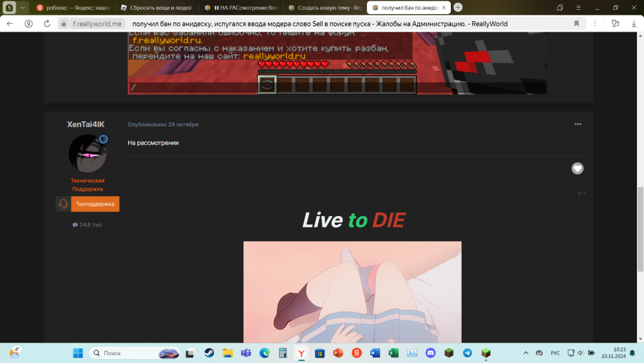Click the taskbar 'Поиск' search box
644x363 pixels.
(135, 353)
